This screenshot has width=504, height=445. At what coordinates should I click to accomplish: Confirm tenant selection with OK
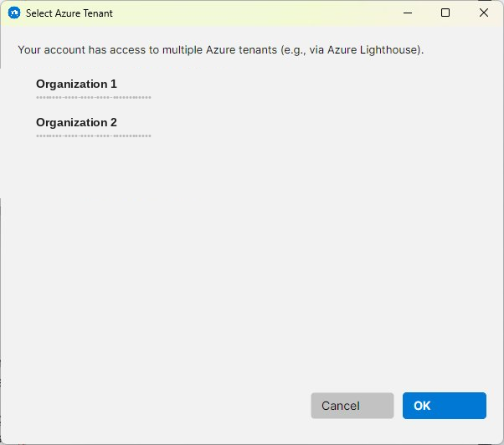pos(445,406)
